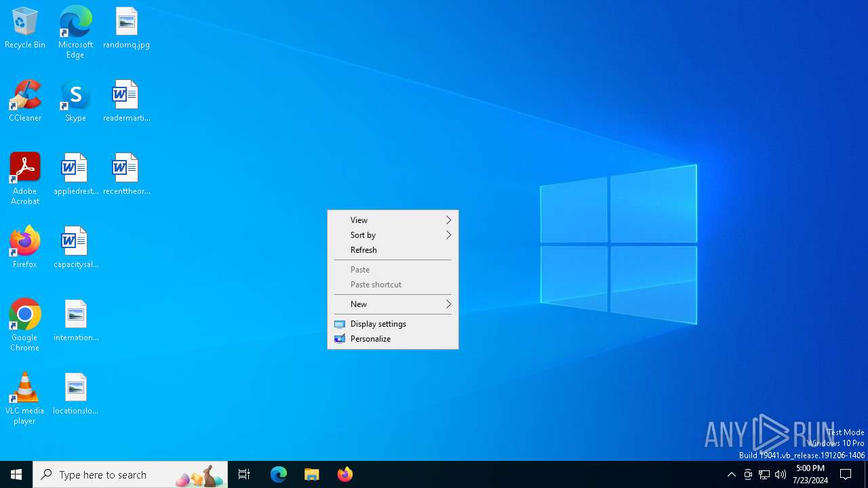868x488 pixels.
Task: Open File Explorer from the taskbar
Action: coord(312,474)
